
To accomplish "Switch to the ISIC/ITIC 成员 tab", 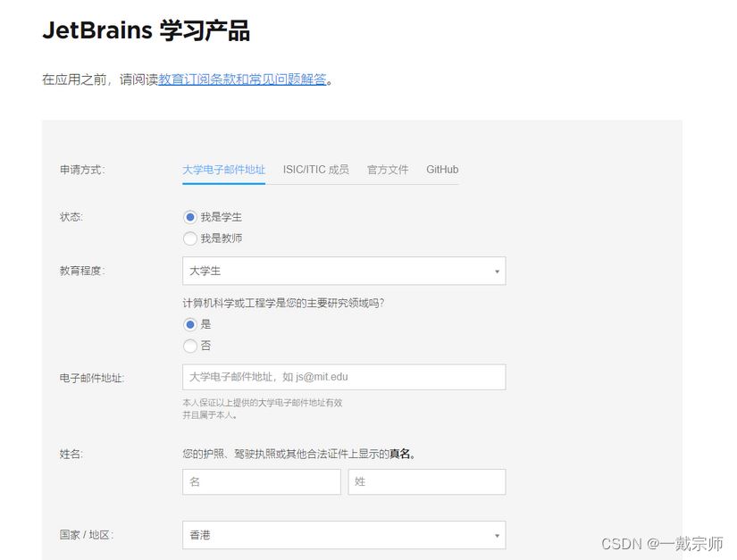I will pyautogui.click(x=316, y=170).
